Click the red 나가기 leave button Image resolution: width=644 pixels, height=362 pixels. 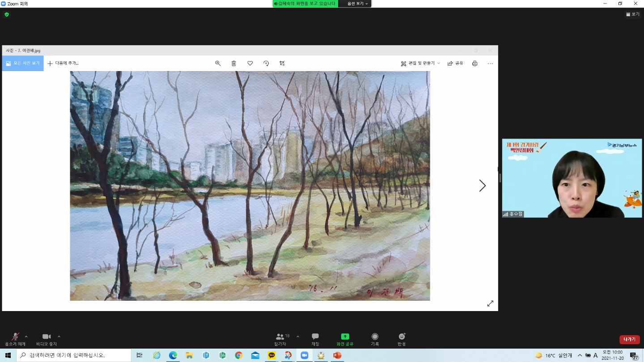[629, 340]
